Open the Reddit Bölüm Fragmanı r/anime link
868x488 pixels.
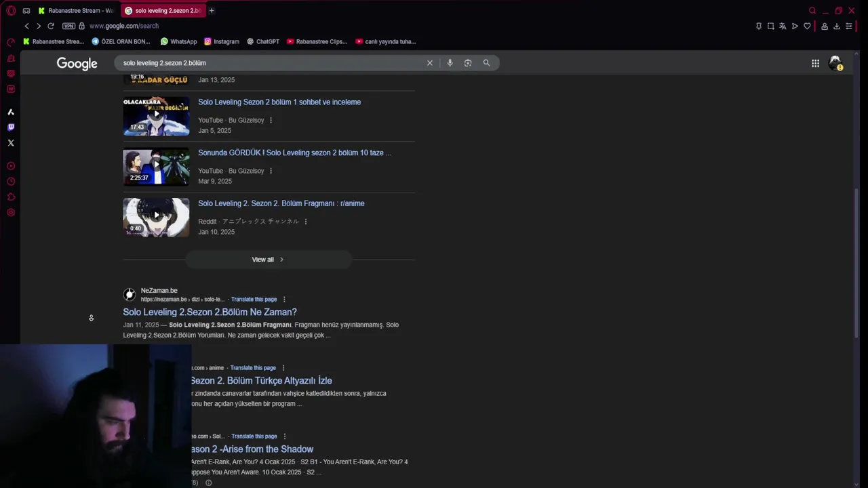click(x=281, y=203)
